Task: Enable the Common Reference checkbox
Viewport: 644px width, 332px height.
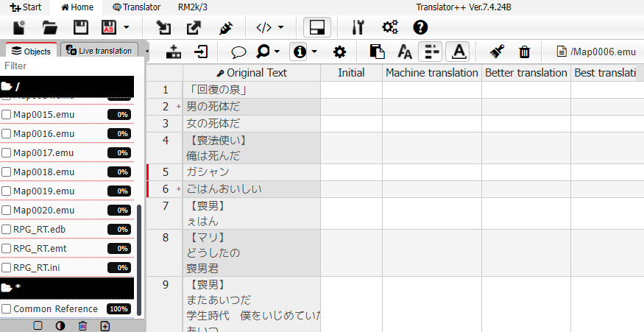Action: (6, 309)
